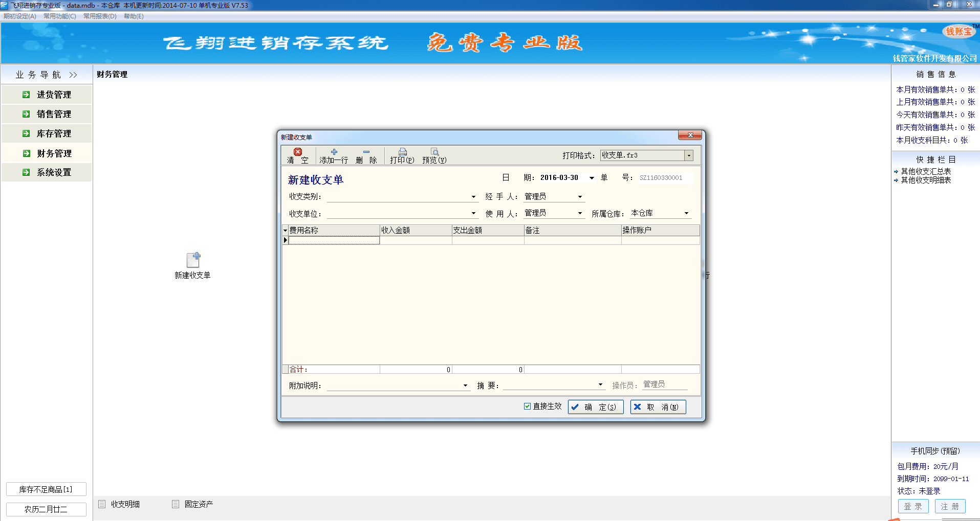This screenshot has width=980, height=521.
Task: Open the 其他收支汇总表 shortcut link
Action: 926,171
